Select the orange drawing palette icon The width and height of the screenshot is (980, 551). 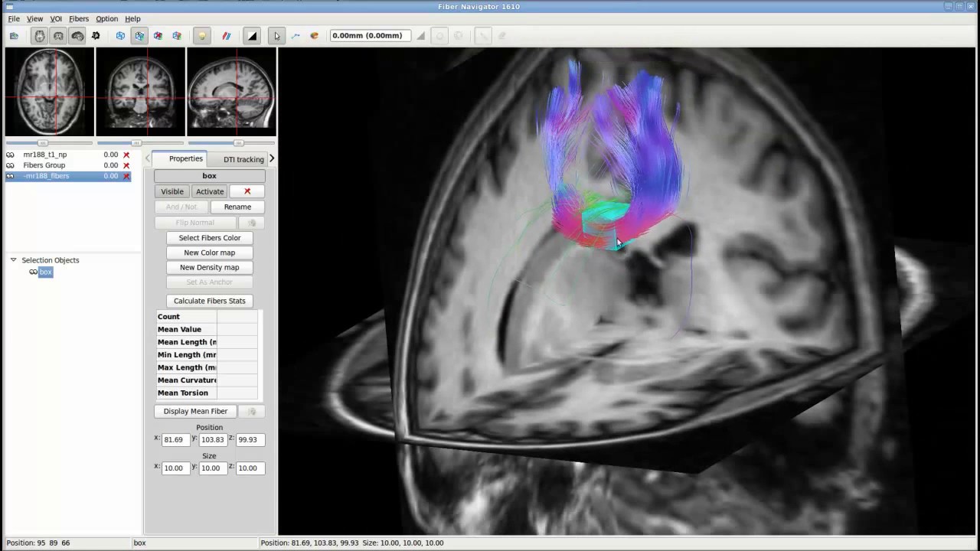314,36
